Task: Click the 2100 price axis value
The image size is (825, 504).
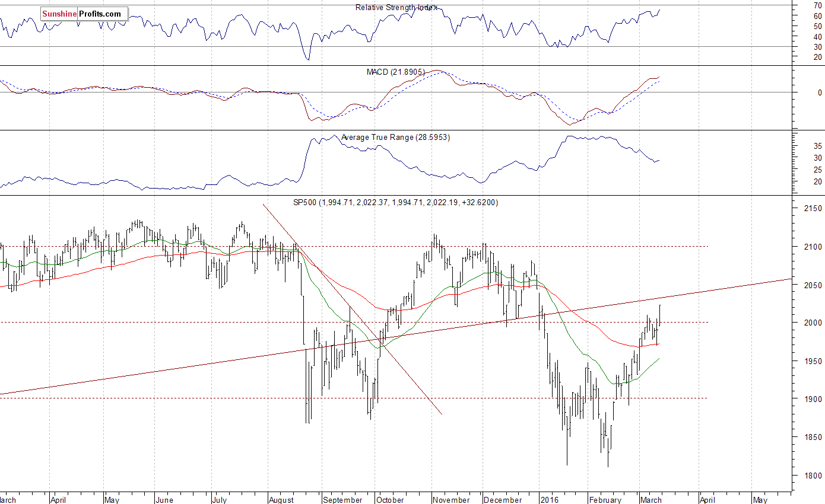Action: coord(813,247)
